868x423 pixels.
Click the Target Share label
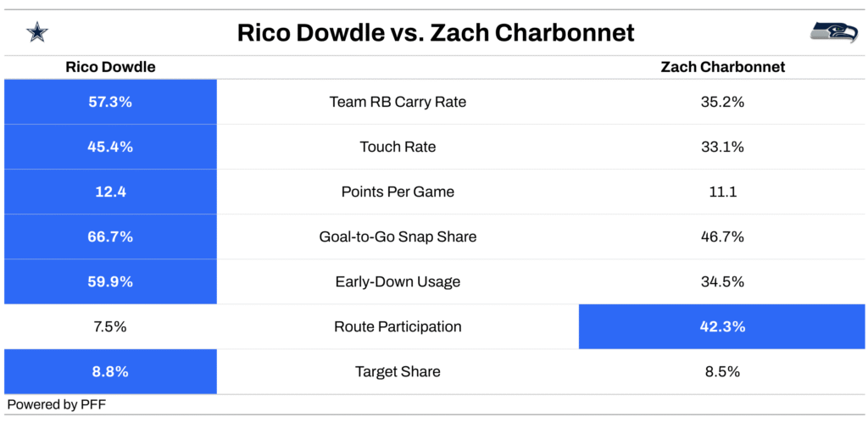398,371
